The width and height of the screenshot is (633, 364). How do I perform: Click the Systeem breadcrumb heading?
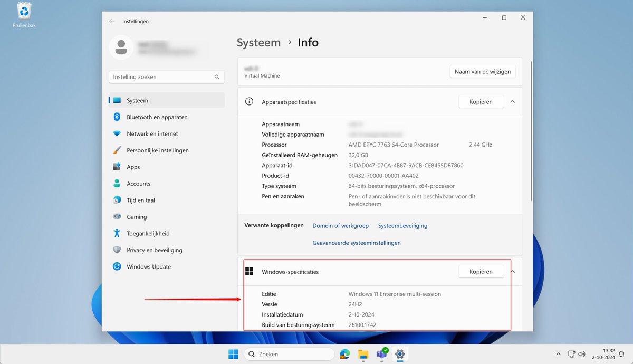258,42
